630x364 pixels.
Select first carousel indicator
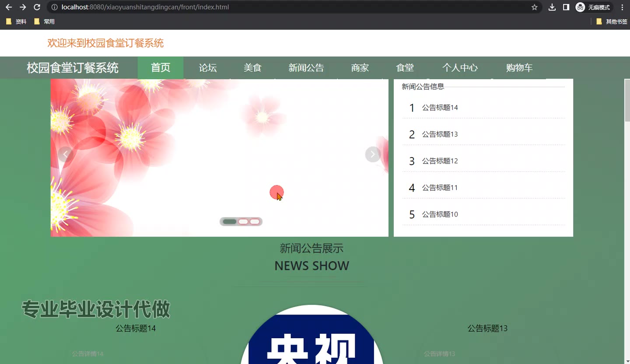coord(230,221)
